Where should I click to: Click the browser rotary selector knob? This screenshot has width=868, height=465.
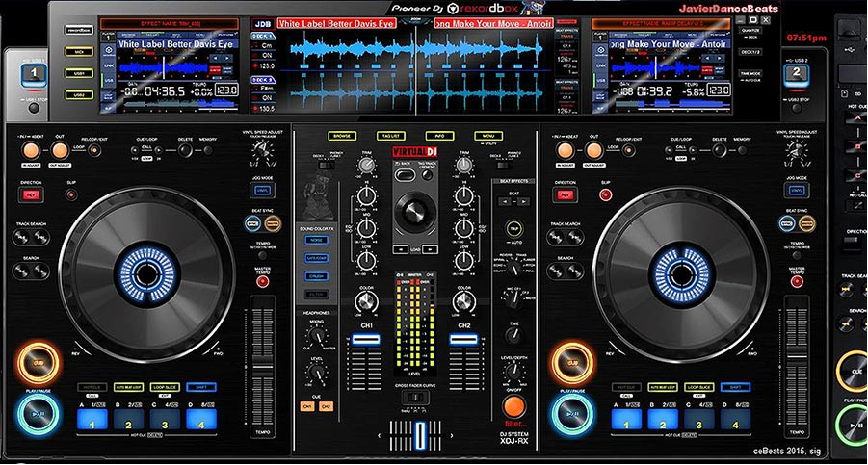click(x=414, y=211)
